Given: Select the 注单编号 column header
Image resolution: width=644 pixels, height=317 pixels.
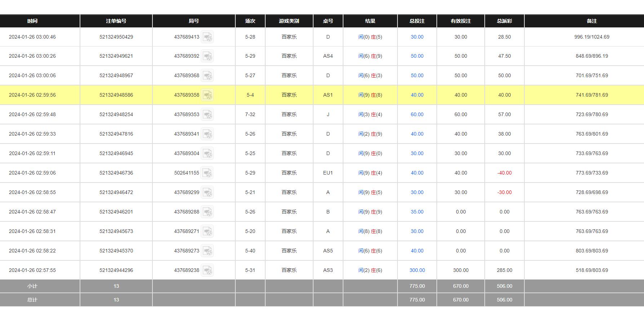Looking at the screenshot, I should coord(116,21).
